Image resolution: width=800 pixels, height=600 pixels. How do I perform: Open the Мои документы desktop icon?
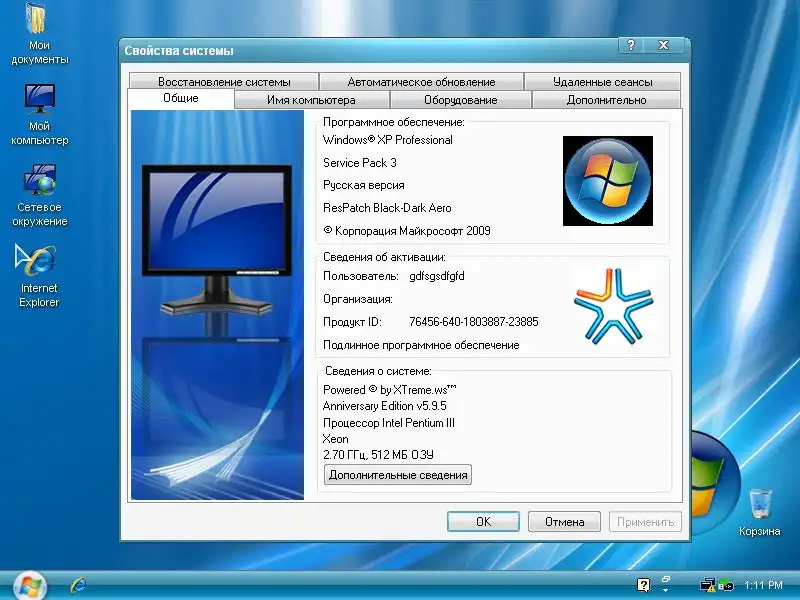39,34
